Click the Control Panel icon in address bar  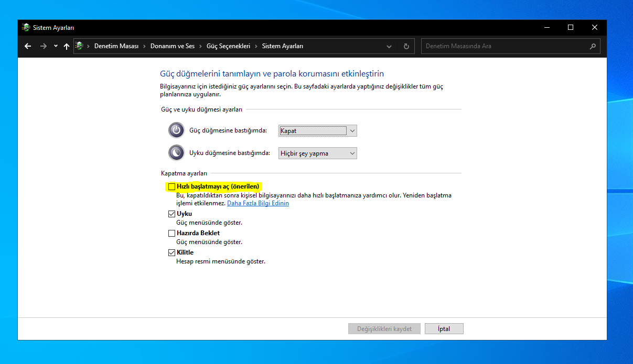point(79,46)
